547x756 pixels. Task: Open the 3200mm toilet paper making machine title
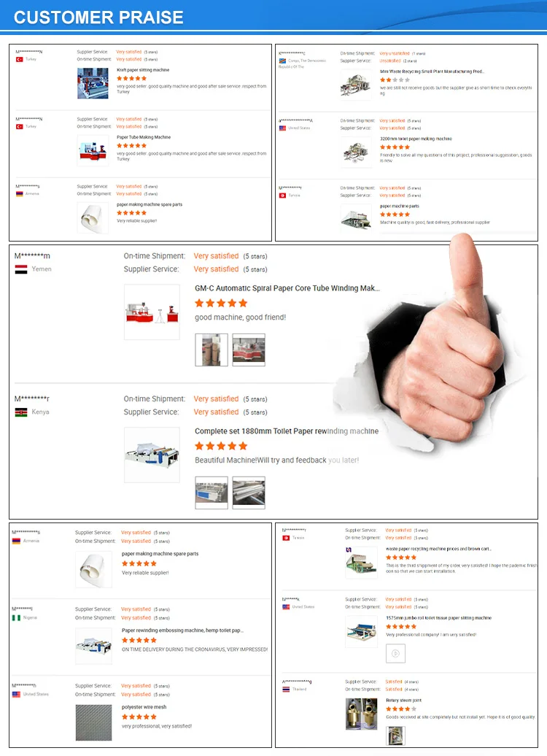416,139
